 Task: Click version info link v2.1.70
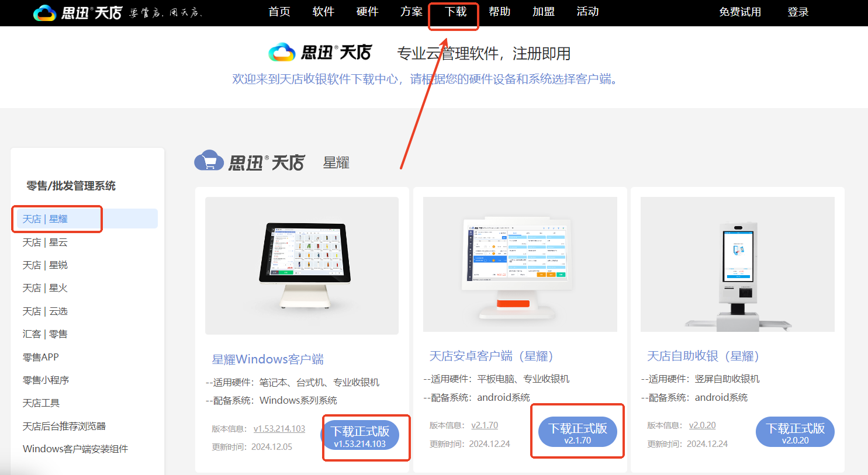tap(485, 425)
